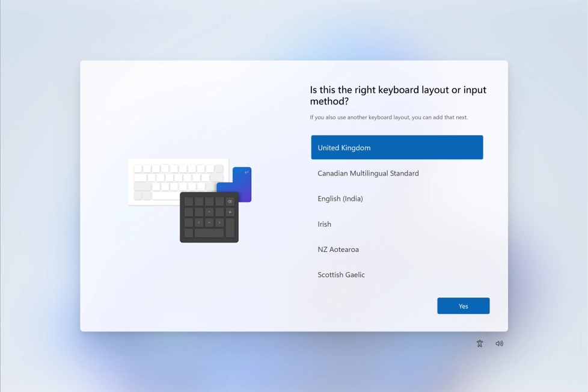Image resolution: width=588 pixels, height=392 pixels.
Task: Mute audio from the speaker icon
Action: click(x=499, y=343)
